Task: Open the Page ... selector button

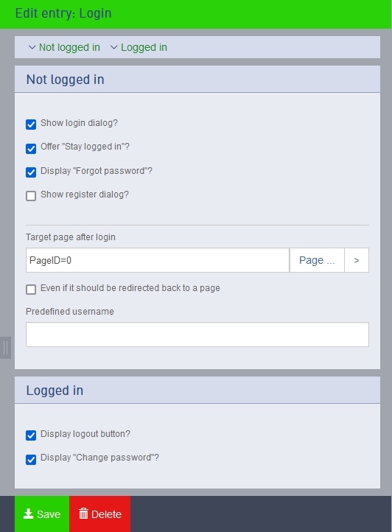Action: (317, 260)
